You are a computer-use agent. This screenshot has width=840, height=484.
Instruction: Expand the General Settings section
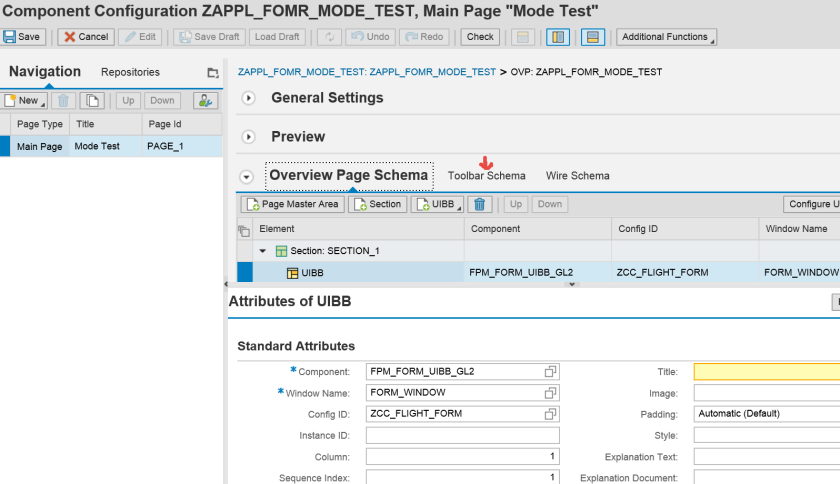click(249, 98)
